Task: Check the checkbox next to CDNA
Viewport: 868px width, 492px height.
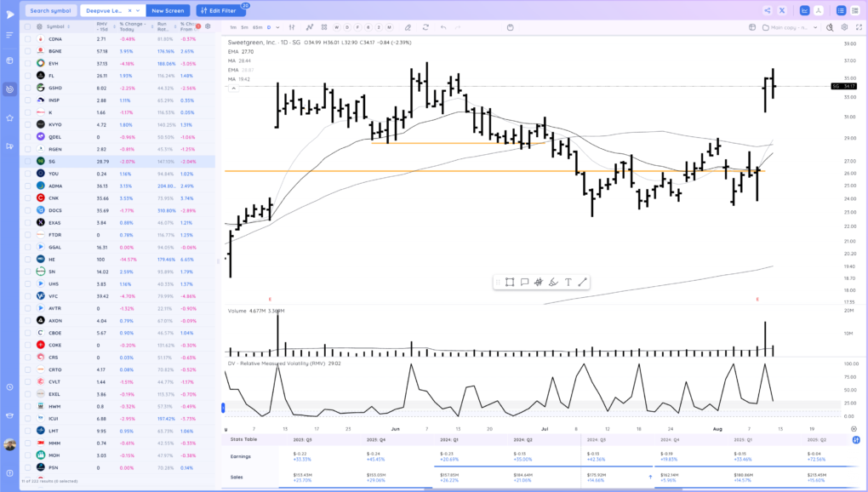Action: pos(27,39)
